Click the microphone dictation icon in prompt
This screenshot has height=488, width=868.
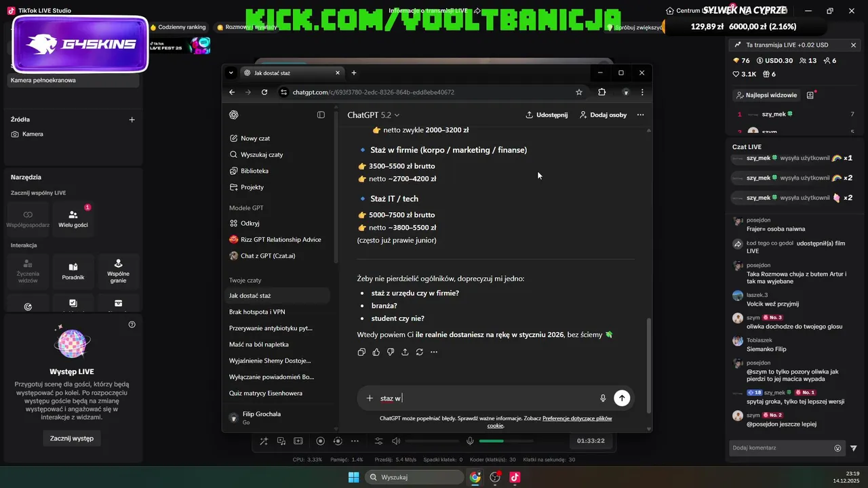coord(603,398)
